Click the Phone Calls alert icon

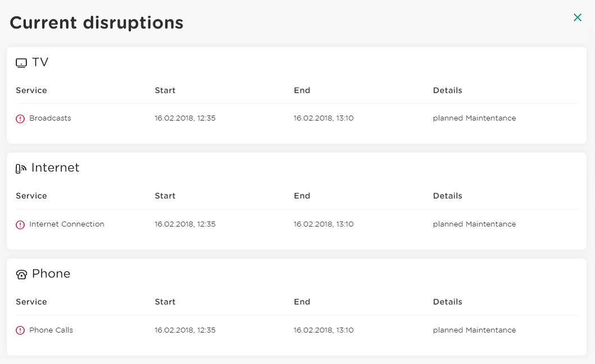[x=20, y=331]
